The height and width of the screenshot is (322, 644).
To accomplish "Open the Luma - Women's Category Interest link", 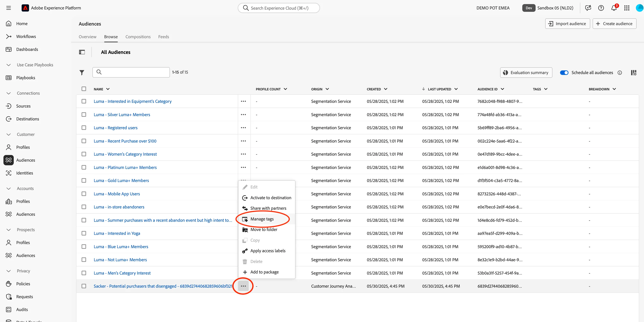I will 125,154.
